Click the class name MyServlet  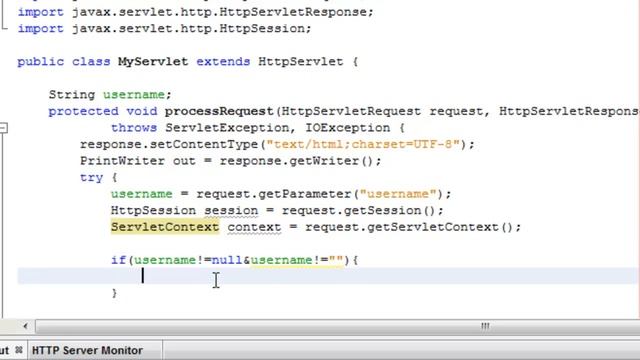(x=153, y=62)
